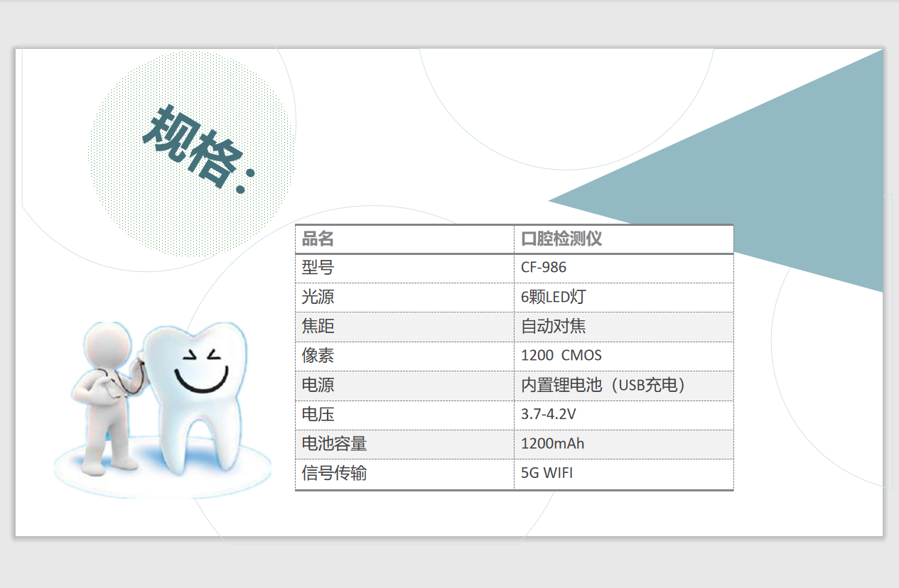Image resolution: width=899 pixels, height=588 pixels.
Task: Select the 1200mAh value cell
Action: click(x=623, y=444)
